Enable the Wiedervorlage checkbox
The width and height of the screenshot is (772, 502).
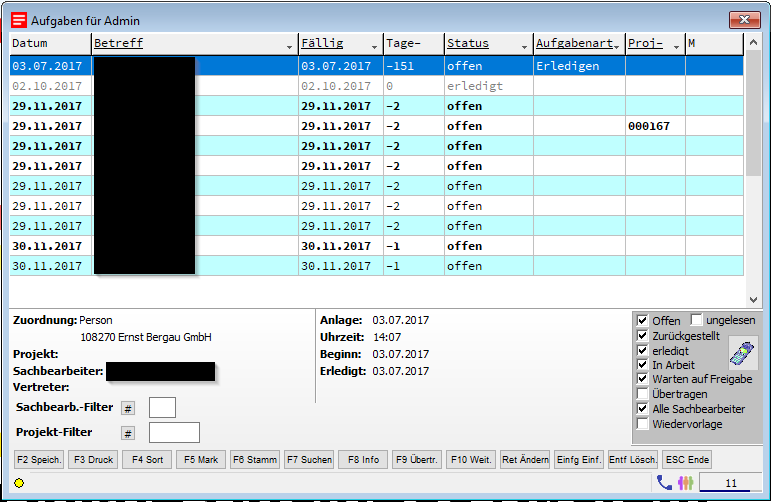[x=643, y=424]
